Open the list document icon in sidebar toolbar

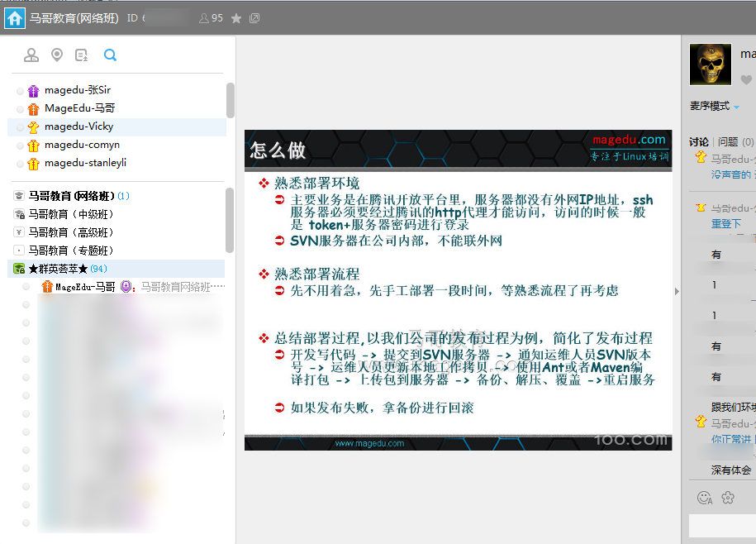(x=82, y=55)
